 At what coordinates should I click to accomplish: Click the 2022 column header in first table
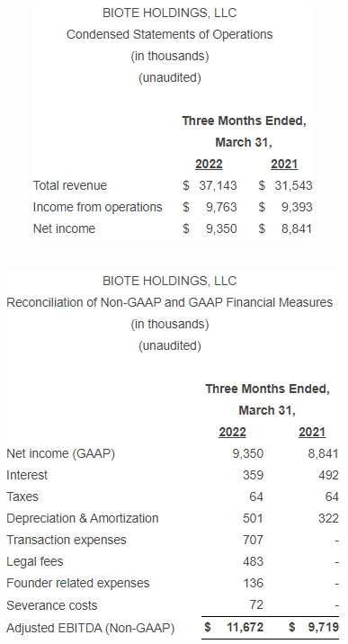(x=209, y=164)
